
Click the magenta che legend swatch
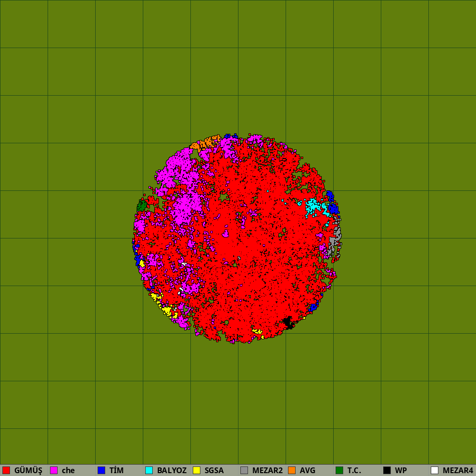pos(54,470)
